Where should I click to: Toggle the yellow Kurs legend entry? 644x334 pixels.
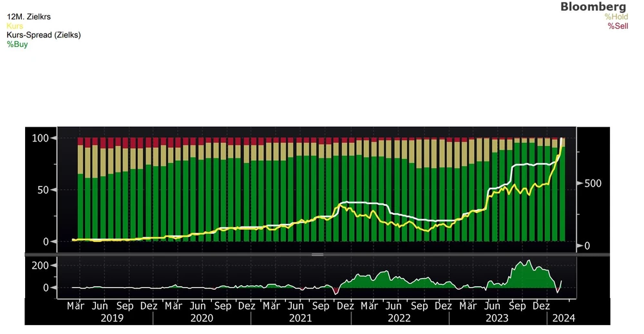(15, 26)
